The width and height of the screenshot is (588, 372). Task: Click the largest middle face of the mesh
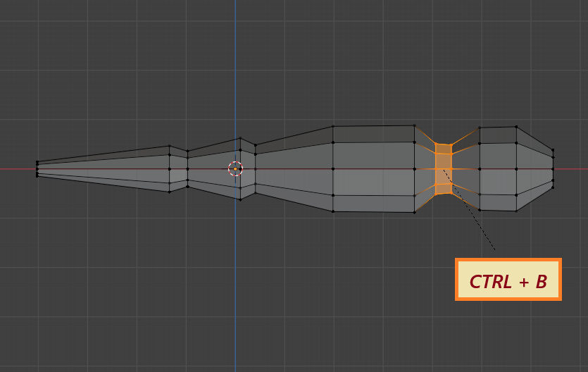click(373, 169)
